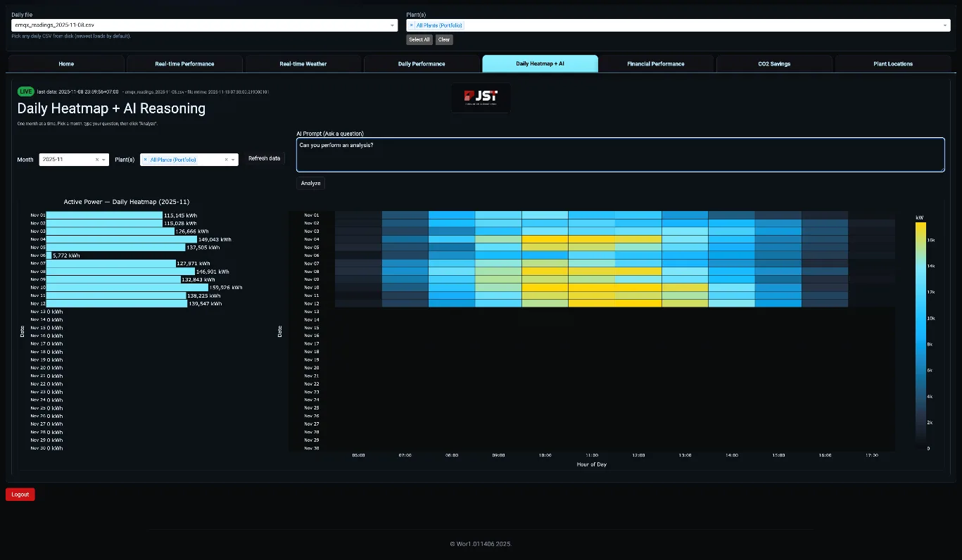Click the red Logout button
This screenshot has width=962, height=560.
pyautogui.click(x=20, y=495)
